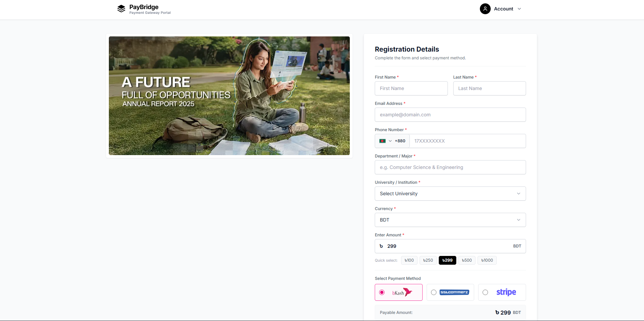Click the Payment Gateway Portal subtitle
The image size is (644, 321).
click(x=150, y=13)
